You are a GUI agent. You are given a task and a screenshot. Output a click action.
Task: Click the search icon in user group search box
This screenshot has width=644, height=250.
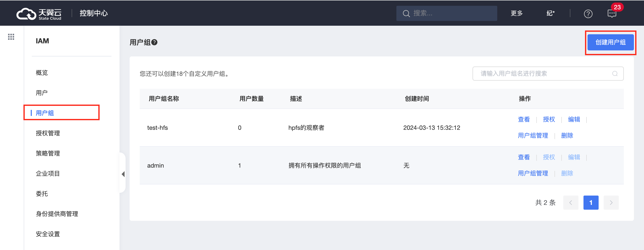tap(615, 74)
